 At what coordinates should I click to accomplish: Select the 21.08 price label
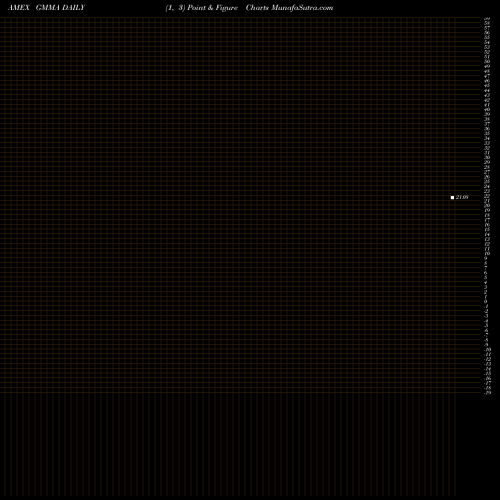click(462, 197)
